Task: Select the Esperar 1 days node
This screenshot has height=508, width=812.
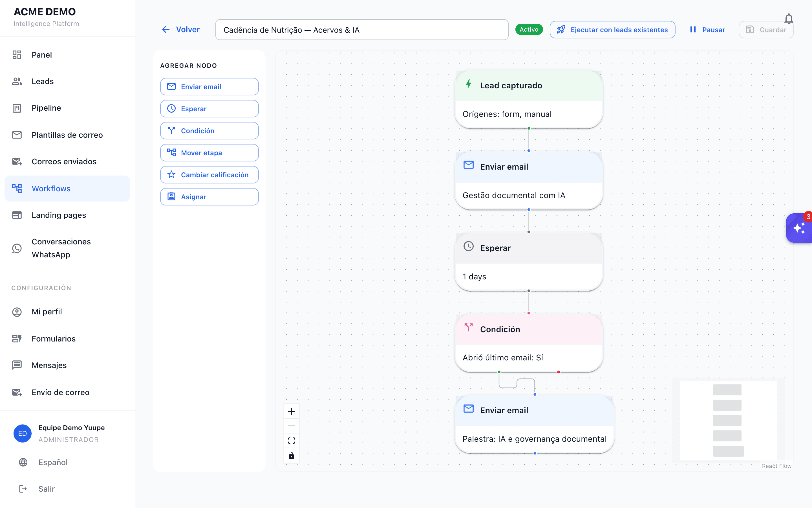Action: 528,262
